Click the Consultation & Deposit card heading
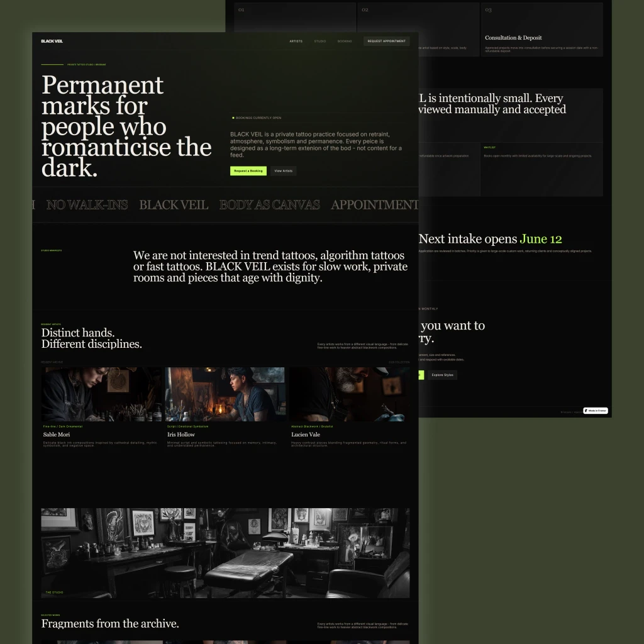 (x=513, y=38)
